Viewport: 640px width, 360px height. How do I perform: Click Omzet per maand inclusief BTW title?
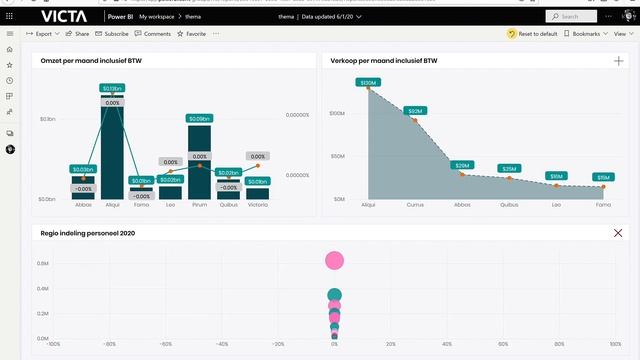[x=91, y=61]
